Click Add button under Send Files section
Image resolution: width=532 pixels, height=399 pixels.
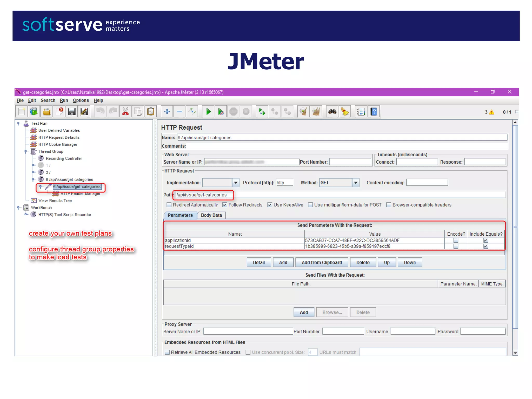pos(304,312)
